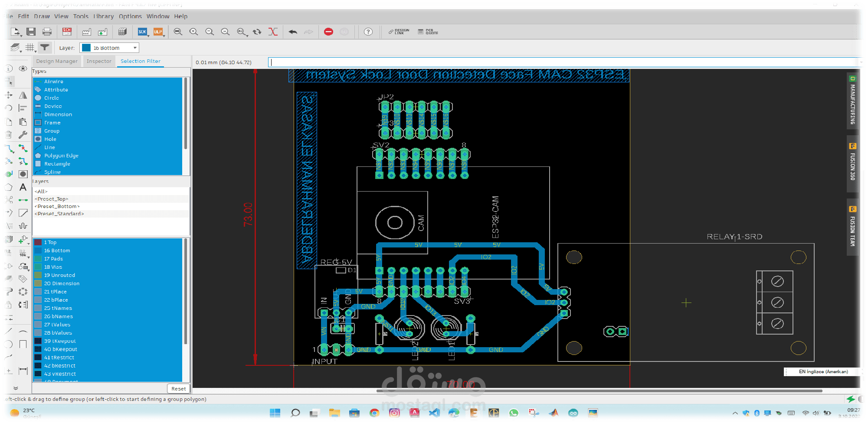Select the Move tool in left toolbar
The height and width of the screenshot is (423, 868).
click(x=8, y=95)
